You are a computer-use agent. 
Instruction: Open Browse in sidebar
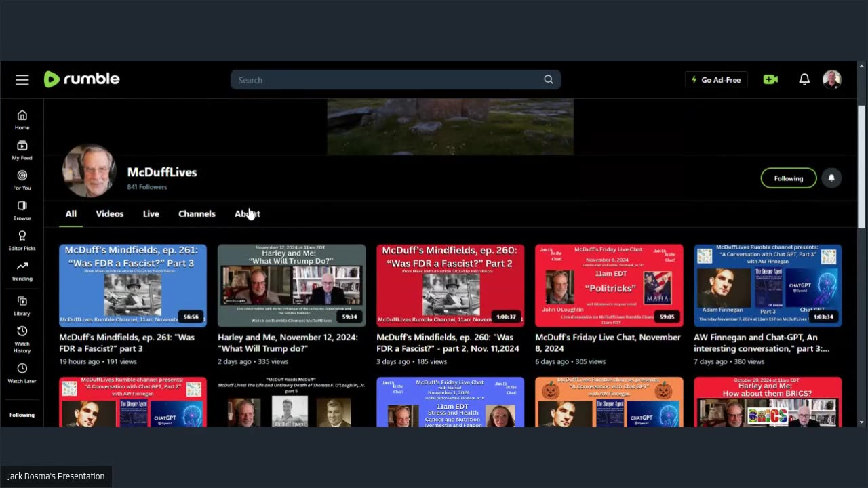point(22,211)
